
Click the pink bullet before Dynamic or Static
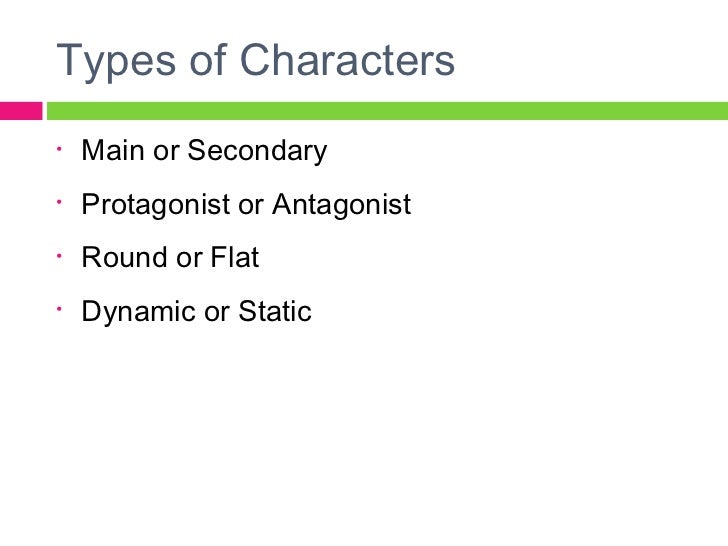click(x=59, y=308)
